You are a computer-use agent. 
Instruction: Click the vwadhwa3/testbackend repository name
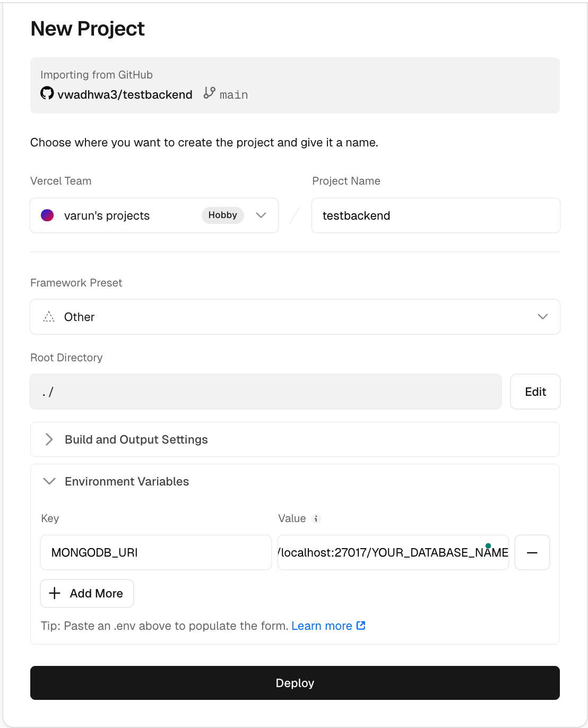pos(125,94)
